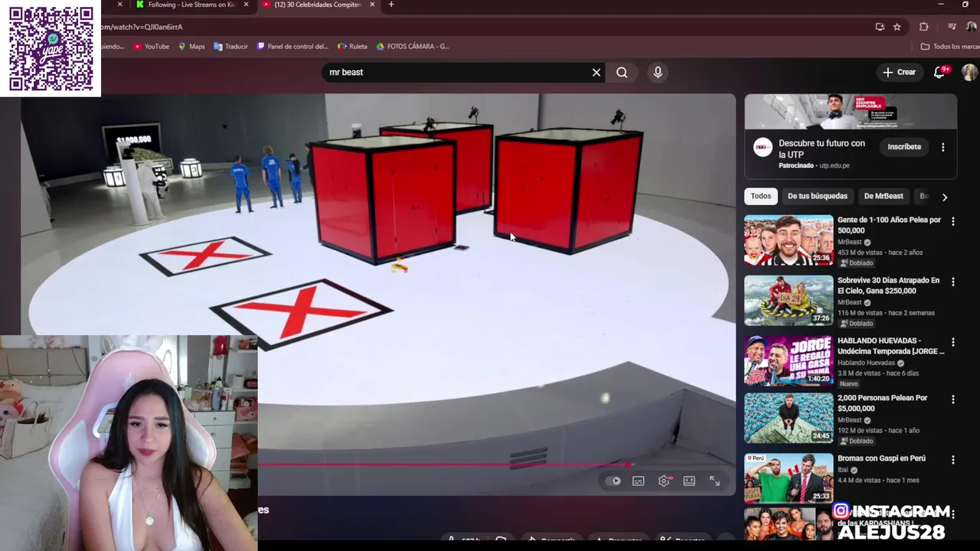Open thumbnail of 'Sobrevive 30 Días' video
The width and height of the screenshot is (980, 551).
click(789, 301)
